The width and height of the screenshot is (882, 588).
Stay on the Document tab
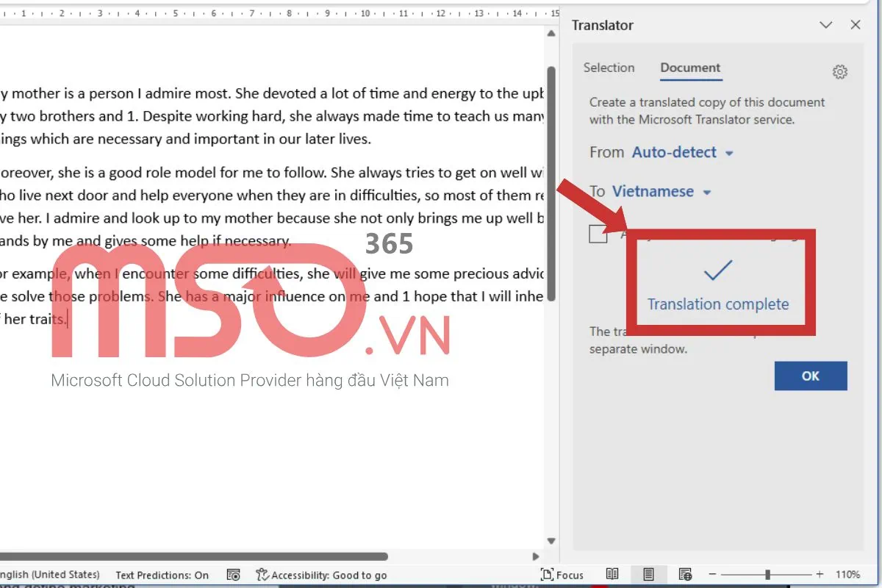pyautogui.click(x=690, y=67)
